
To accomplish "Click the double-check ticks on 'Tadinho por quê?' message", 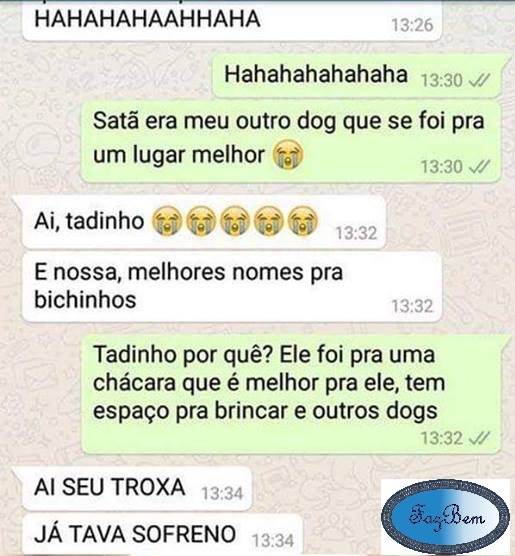I will pos(479,438).
